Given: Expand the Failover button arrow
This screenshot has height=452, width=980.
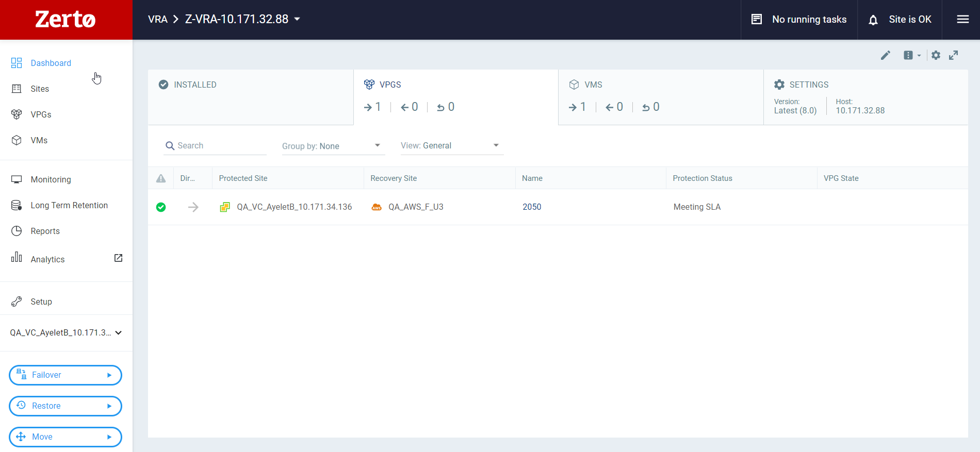Looking at the screenshot, I should [x=109, y=375].
